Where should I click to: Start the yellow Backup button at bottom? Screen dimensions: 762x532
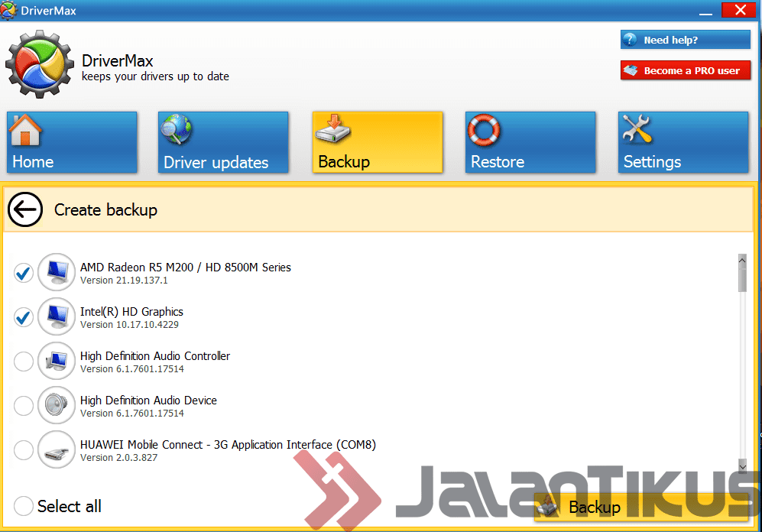click(x=641, y=508)
